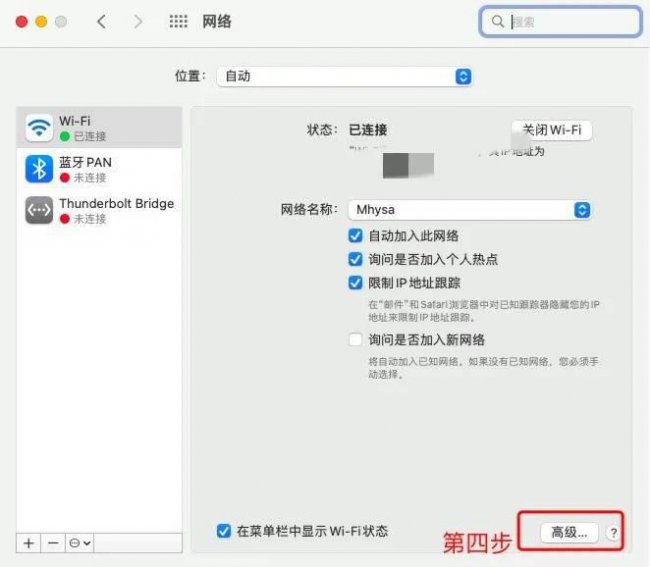
Task: Click the 网络 window title
Action: coord(217,22)
